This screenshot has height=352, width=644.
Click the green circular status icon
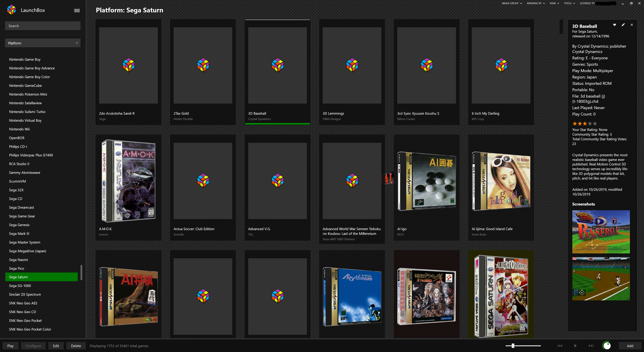[607, 345]
